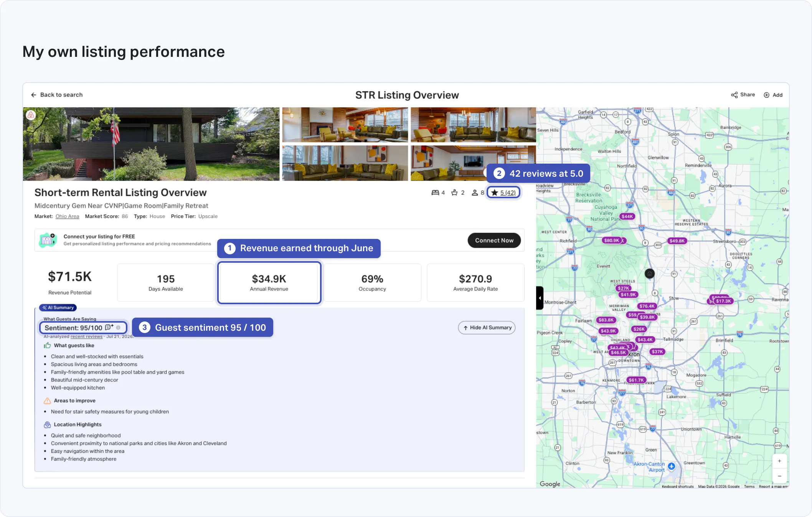Image resolution: width=812 pixels, height=517 pixels.
Task: Open the recent reviews link
Action: pyautogui.click(x=86, y=336)
